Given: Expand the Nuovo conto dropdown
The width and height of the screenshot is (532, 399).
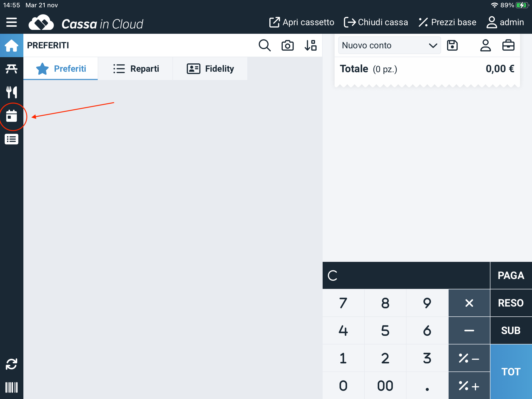Looking at the screenshot, I should pyautogui.click(x=389, y=45).
